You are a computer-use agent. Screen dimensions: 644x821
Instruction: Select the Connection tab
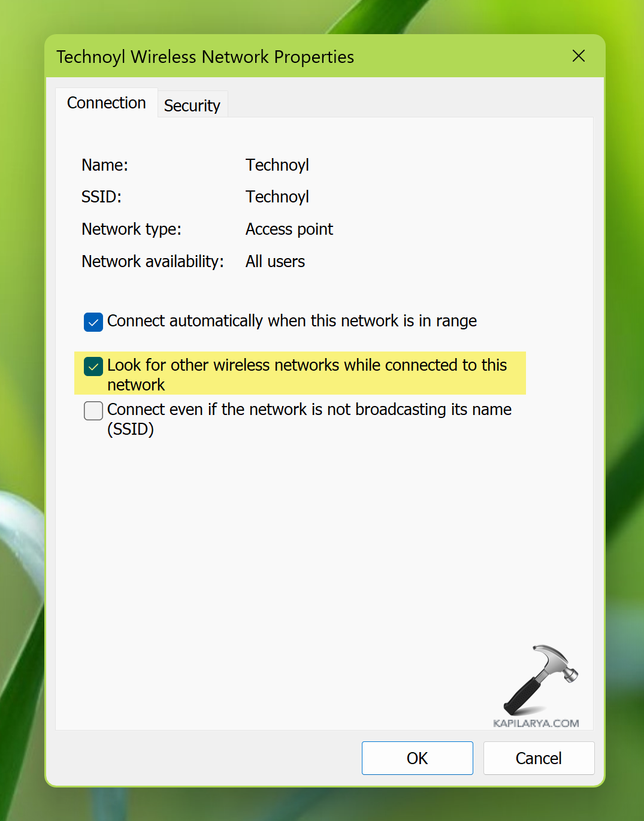pyautogui.click(x=107, y=103)
